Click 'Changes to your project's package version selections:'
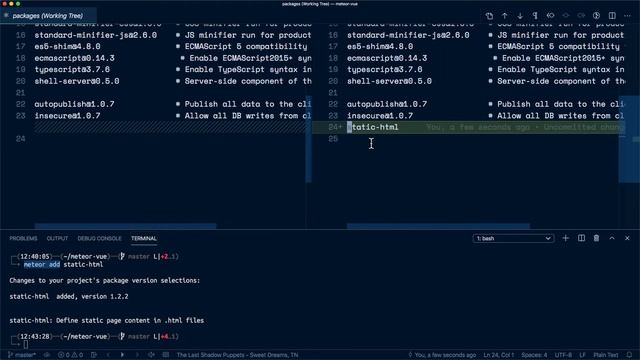 [x=104, y=280]
